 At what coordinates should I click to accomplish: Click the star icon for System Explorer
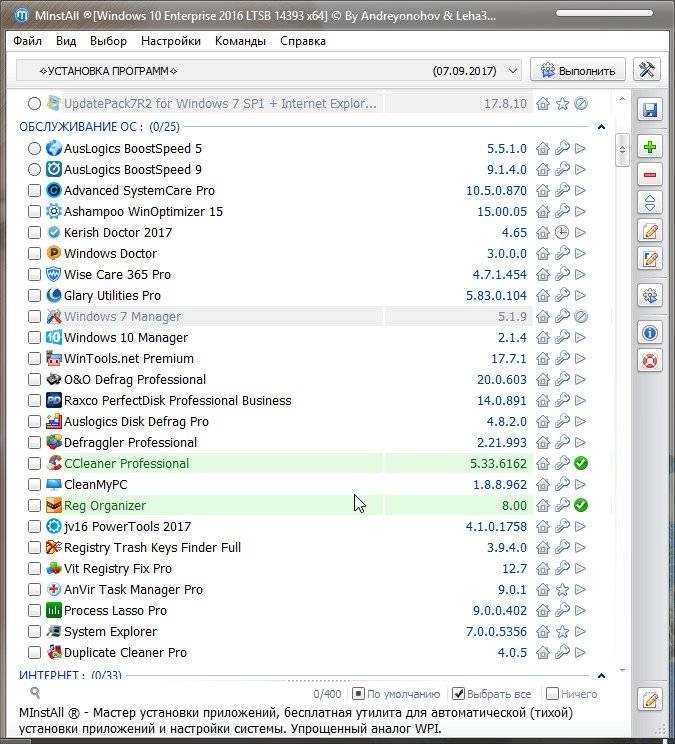[x=562, y=632]
